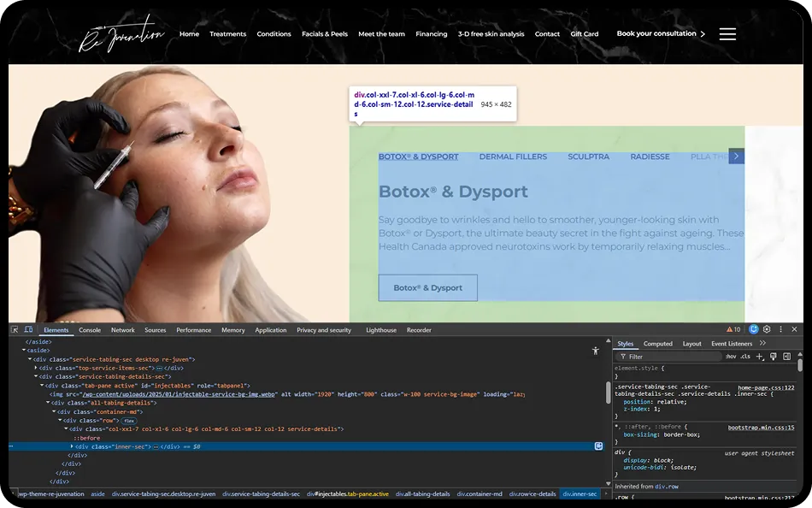812x508 pixels.
Task: Open the Memory tab
Action: point(233,329)
